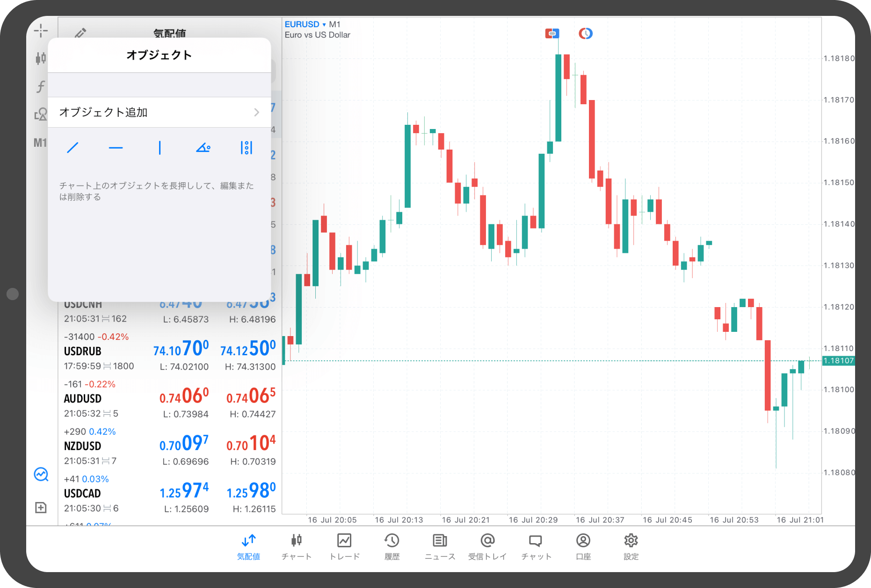This screenshot has width=871, height=588.
Task: Tap the AUDUSD bid price 0.74060
Action: pos(184,396)
